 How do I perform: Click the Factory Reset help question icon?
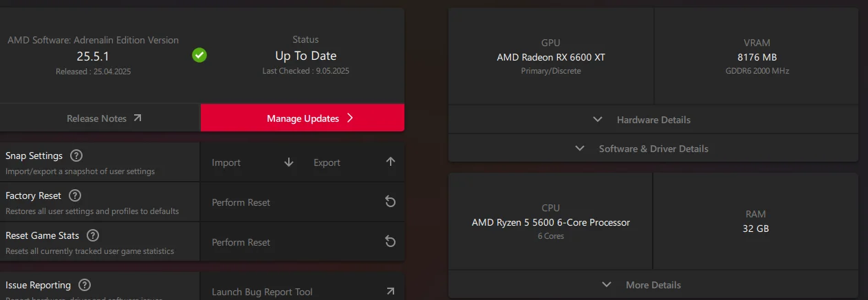[x=75, y=195]
